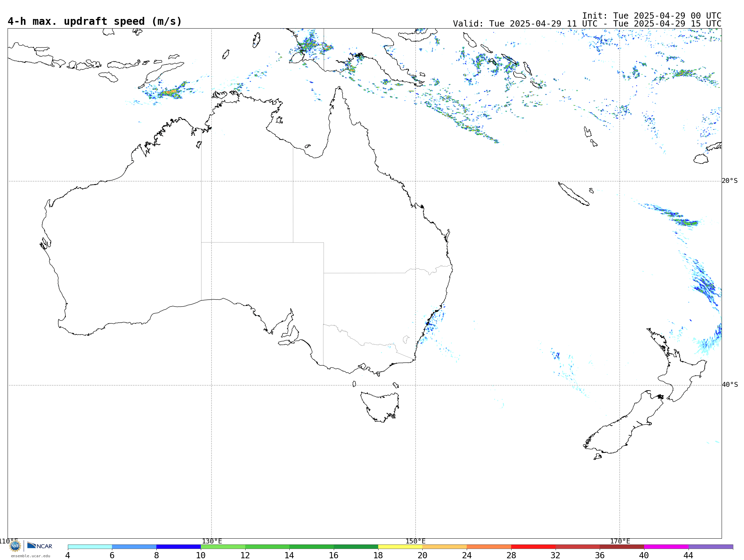
Task: Select the light orange 20–24 color swatch
Action: click(445, 547)
